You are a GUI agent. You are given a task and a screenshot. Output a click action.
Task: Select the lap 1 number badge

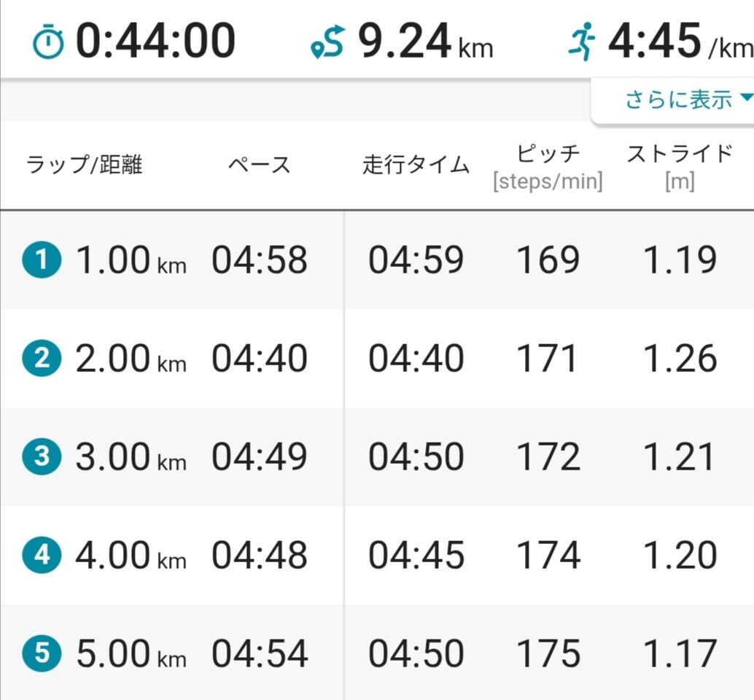42,260
